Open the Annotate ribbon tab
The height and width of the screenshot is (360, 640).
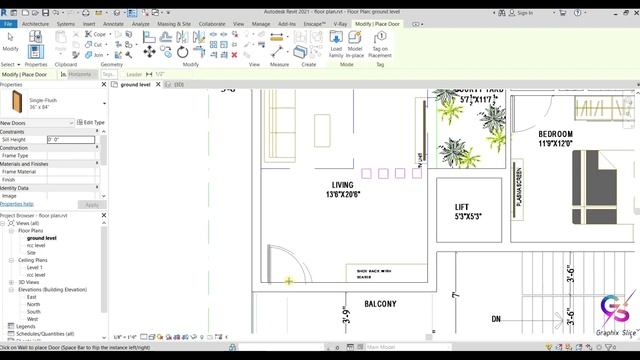click(x=113, y=24)
